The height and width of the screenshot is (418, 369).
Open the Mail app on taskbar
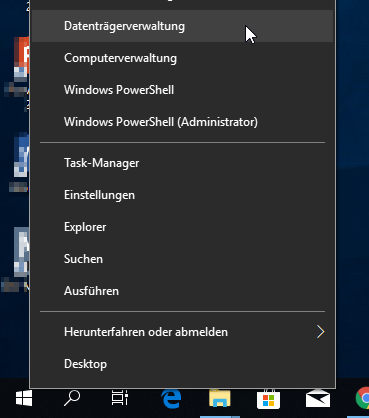318,398
